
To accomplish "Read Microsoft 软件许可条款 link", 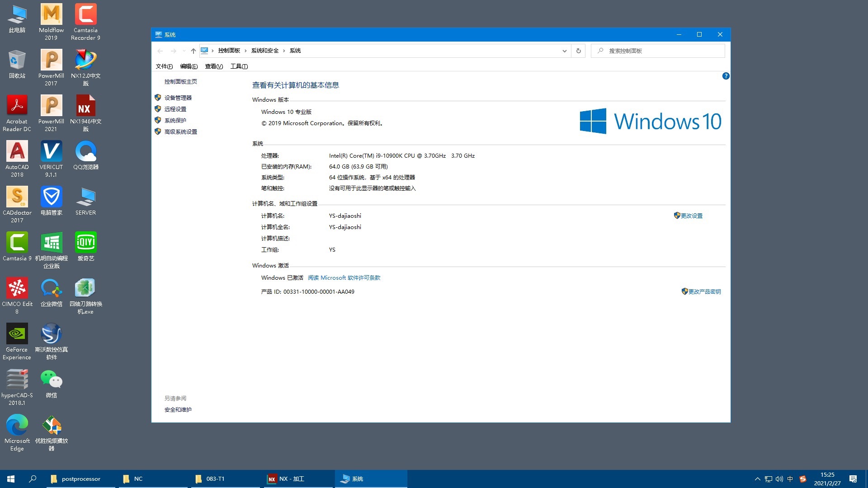I will [x=344, y=278].
